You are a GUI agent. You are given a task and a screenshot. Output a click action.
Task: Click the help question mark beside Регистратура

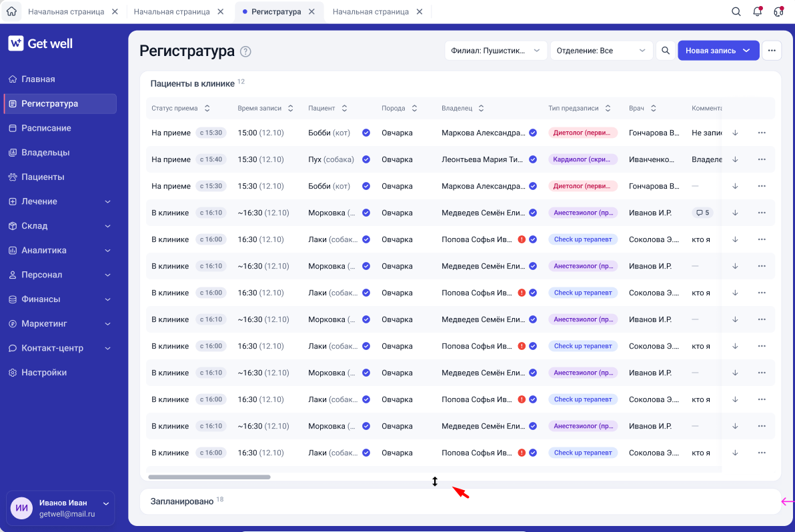point(245,51)
